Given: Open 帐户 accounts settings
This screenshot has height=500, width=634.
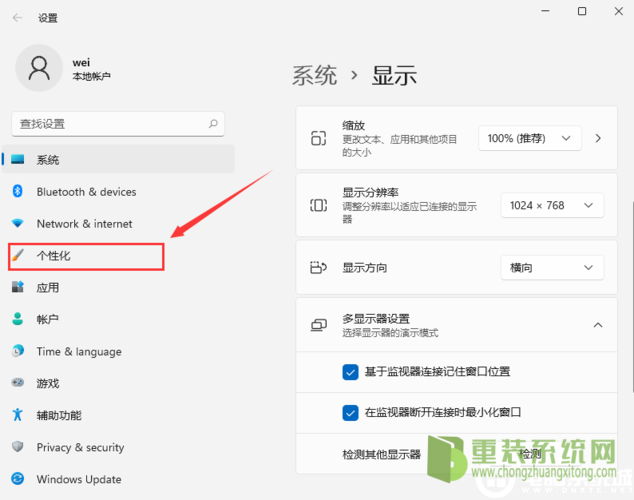Looking at the screenshot, I should (118, 319).
